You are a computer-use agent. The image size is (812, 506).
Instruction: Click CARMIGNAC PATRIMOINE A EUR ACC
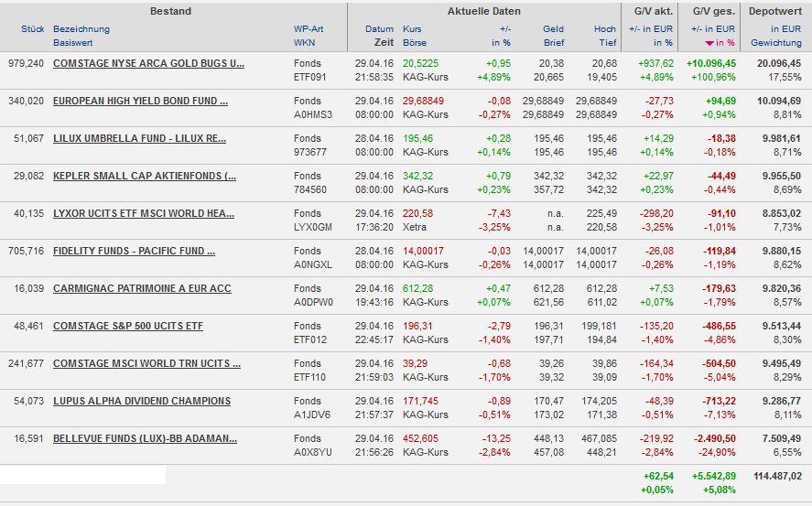[142, 288]
